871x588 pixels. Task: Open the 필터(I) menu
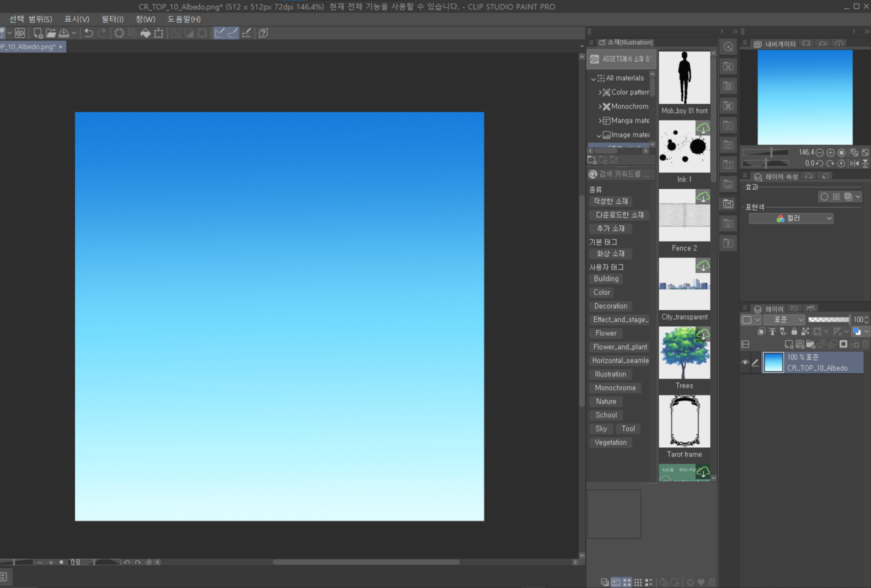(112, 19)
